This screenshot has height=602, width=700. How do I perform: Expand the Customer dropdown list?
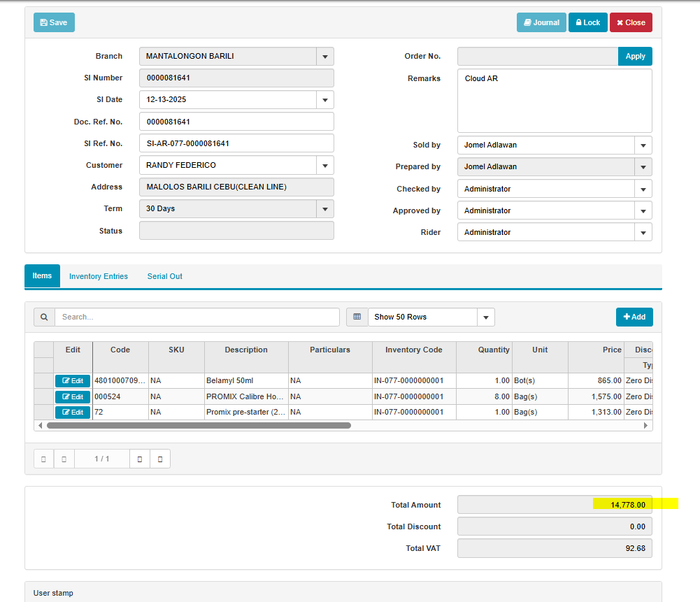[x=324, y=166]
